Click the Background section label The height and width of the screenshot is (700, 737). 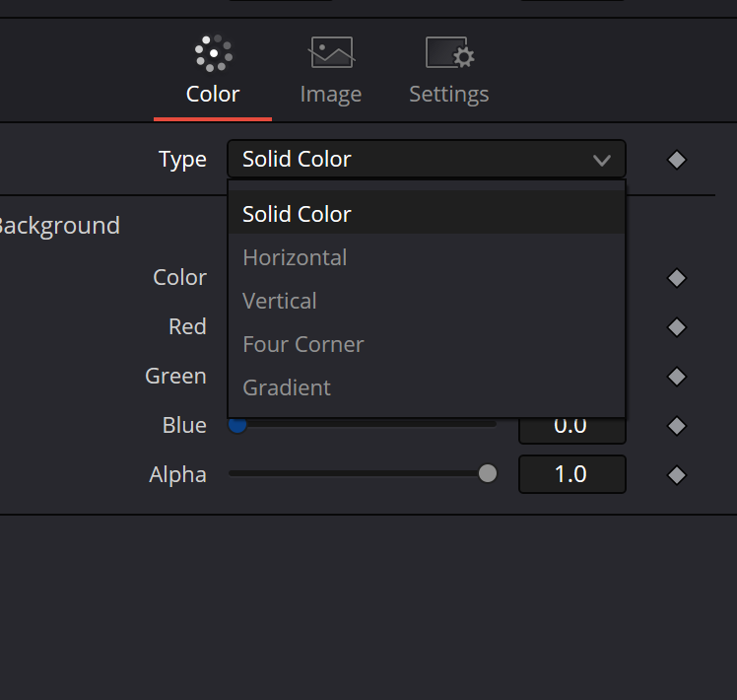tap(59, 227)
